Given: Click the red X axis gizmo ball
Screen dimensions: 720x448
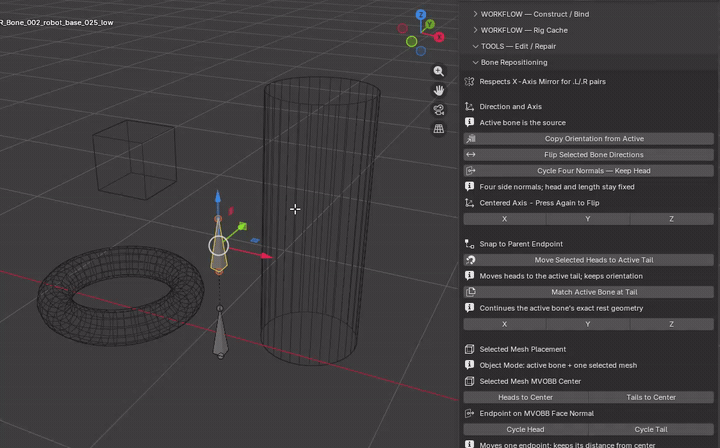Looking at the screenshot, I should click(x=439, y=37).
